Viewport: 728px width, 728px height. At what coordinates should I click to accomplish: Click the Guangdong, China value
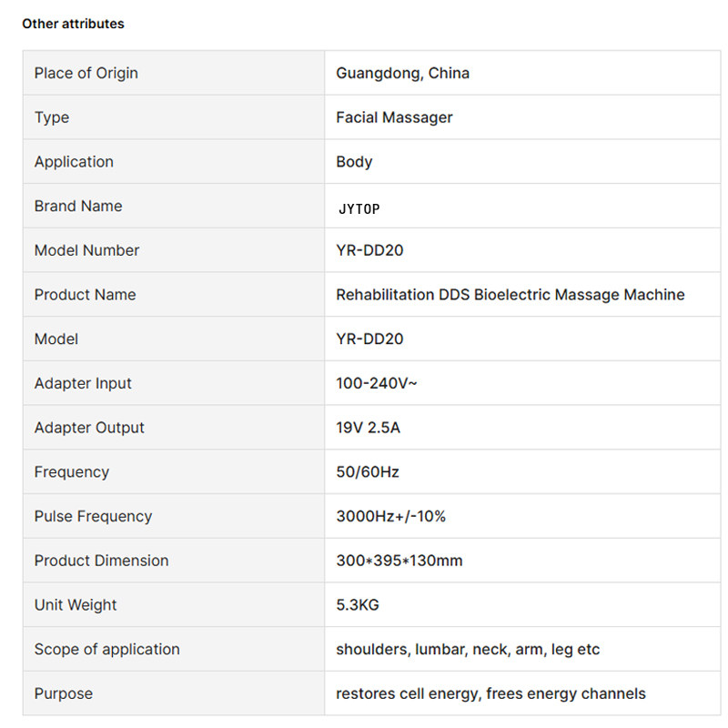tap(402, 74)
